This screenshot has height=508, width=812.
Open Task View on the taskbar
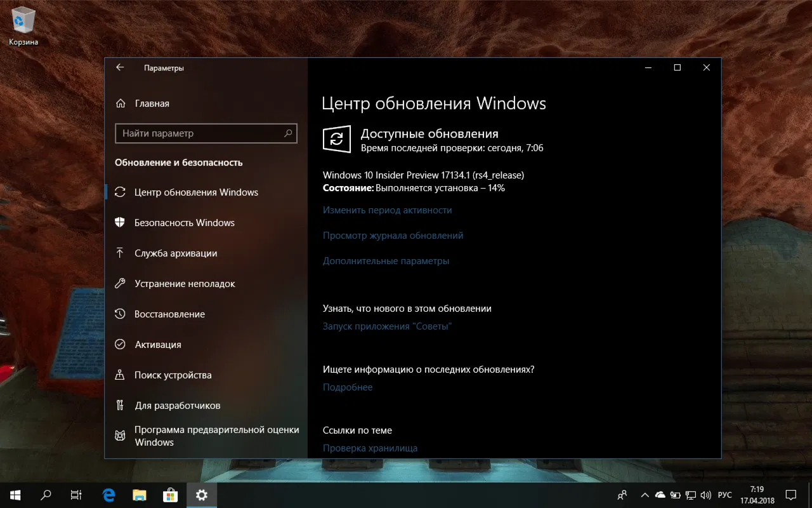pos(76,495)
